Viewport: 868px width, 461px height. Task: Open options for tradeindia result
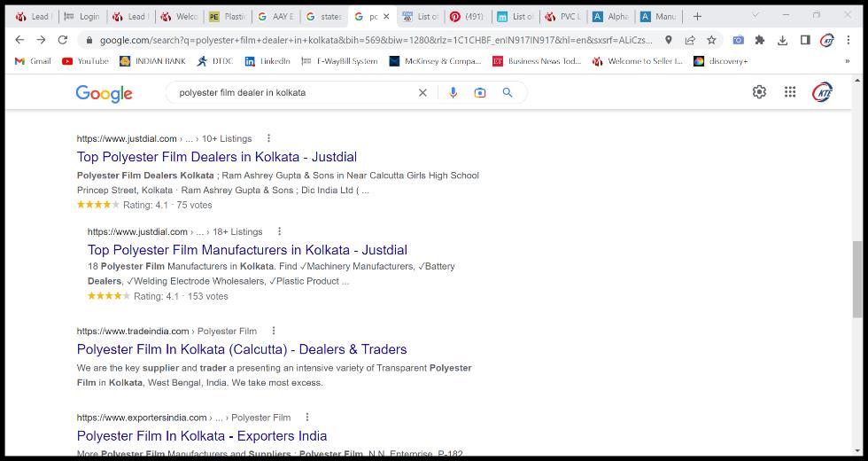274,331
